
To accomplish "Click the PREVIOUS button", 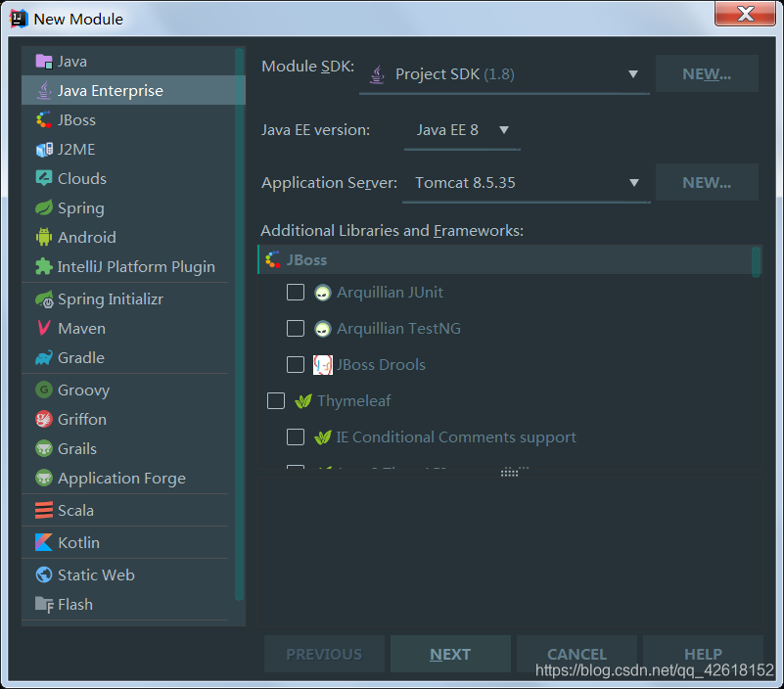I will tap(324, 654).
